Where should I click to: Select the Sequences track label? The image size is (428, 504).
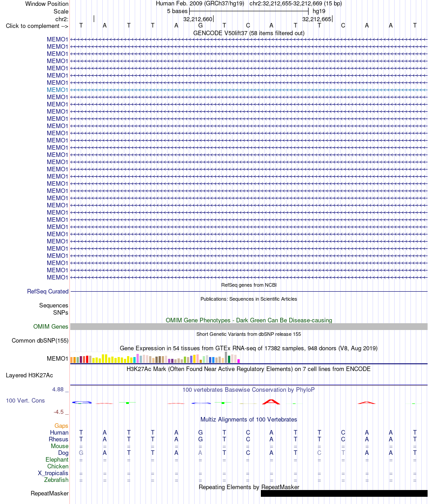point(54,305)
